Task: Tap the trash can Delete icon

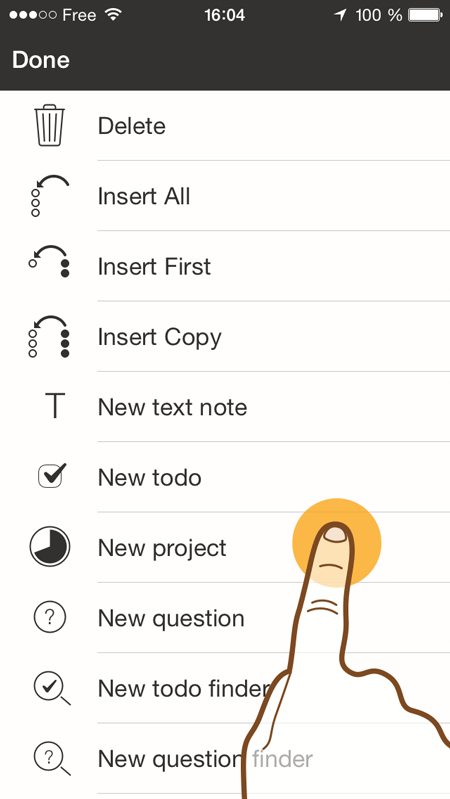Action: [x=49, y=125]
